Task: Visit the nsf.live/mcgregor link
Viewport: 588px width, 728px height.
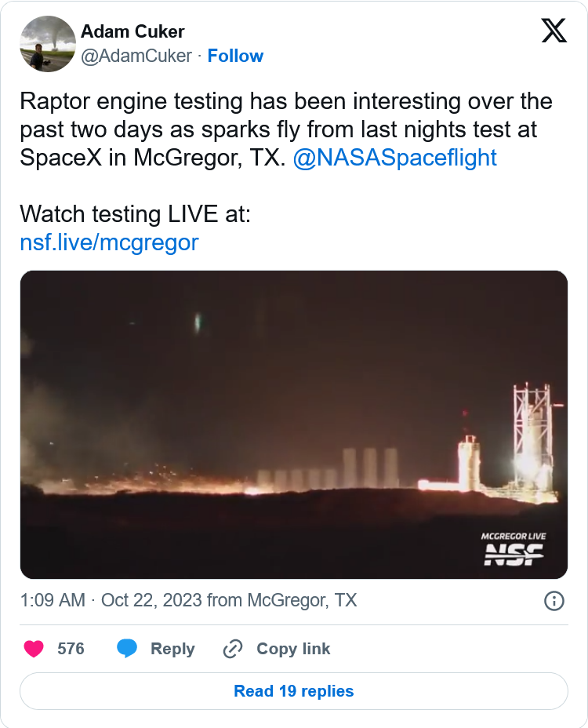Action: (109, 242)
